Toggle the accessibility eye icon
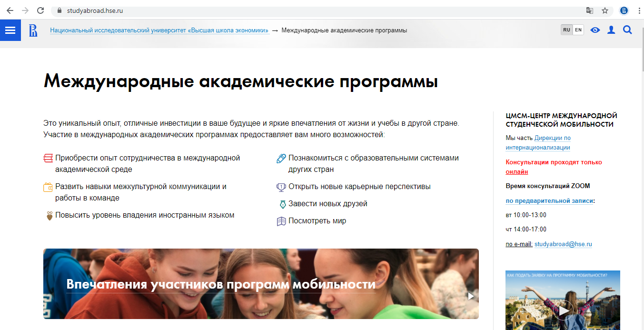The width and height of the screenshot is (644, 330). (595, 30)
